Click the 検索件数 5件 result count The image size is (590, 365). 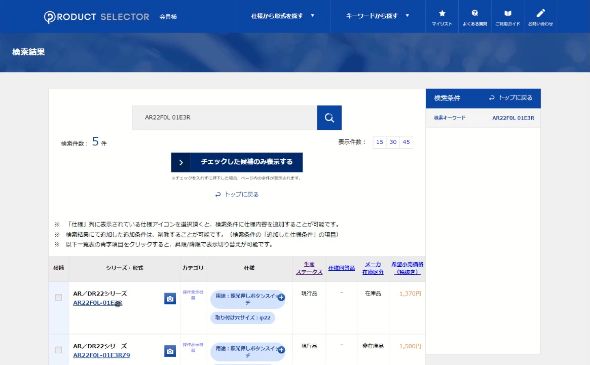click(84, 142)
